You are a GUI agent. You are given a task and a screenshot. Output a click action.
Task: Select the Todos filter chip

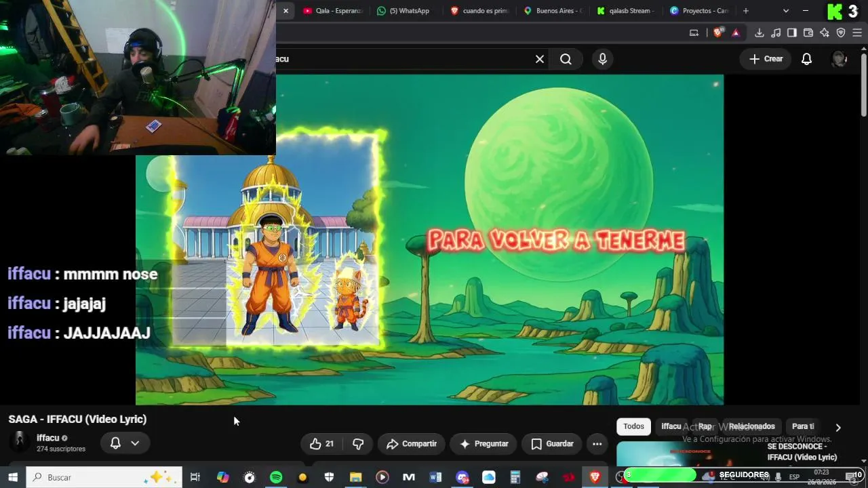pyautogui.click(x=633, y=426)
